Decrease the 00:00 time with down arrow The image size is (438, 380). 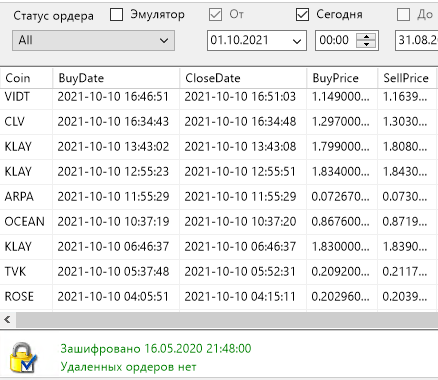[x=366, y=44]
